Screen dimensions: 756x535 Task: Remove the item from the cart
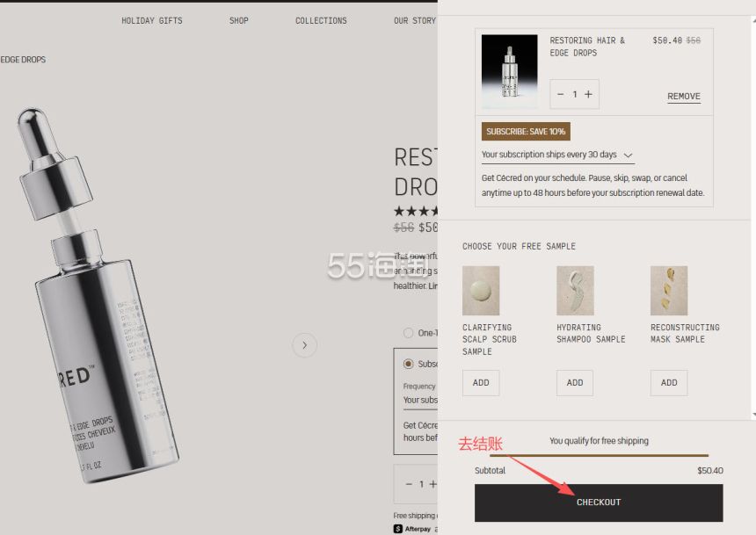click(684, 97)
